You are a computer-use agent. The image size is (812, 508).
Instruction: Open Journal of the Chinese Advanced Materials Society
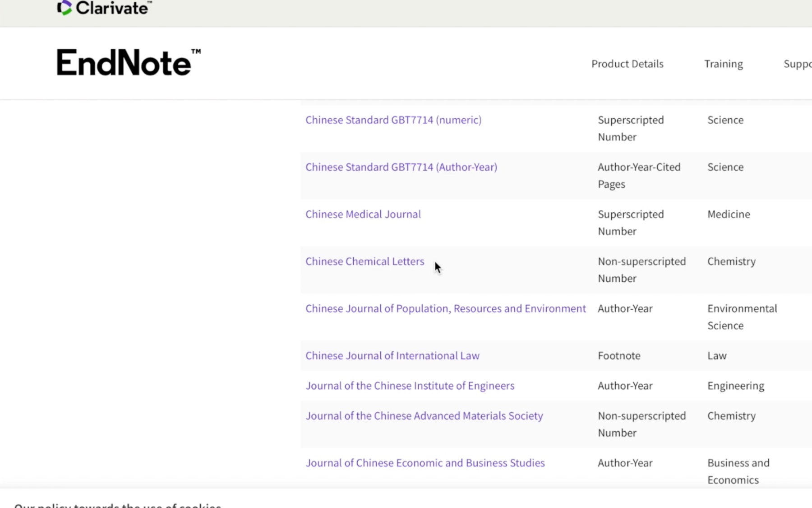(x=424, y=416)
